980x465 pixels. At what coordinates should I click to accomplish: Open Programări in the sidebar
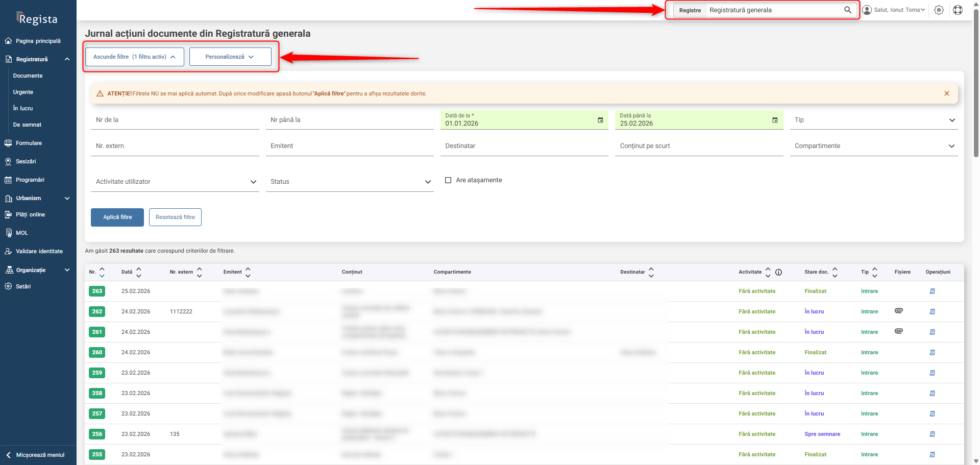point(30,180)
